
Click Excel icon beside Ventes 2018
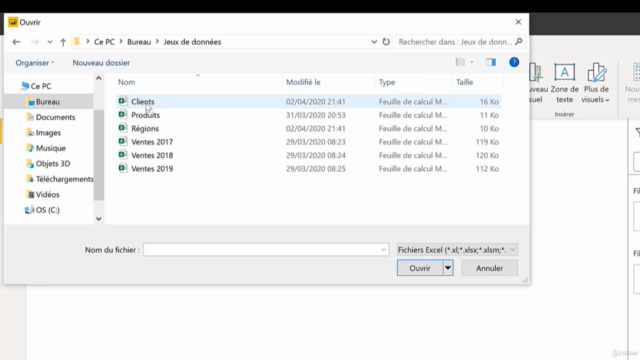123,155
